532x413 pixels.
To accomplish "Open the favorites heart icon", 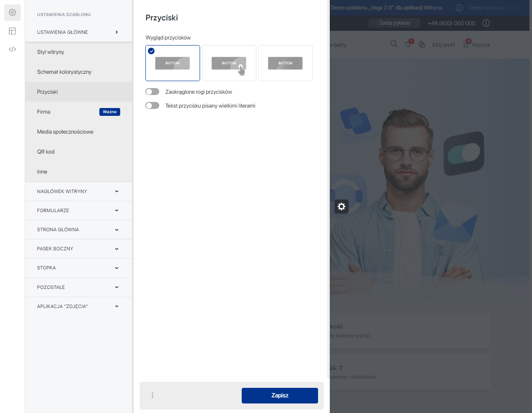I will coord(408,45).
